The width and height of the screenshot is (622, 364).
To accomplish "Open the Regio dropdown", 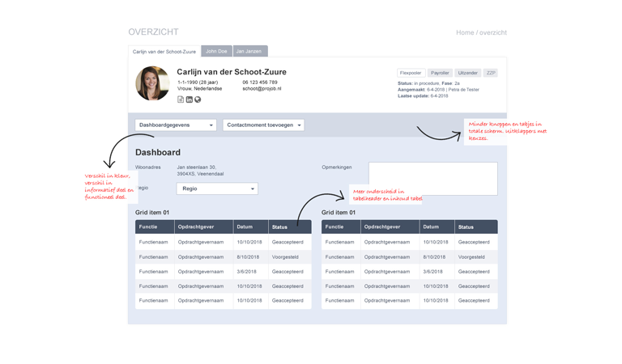I will 217,188.
